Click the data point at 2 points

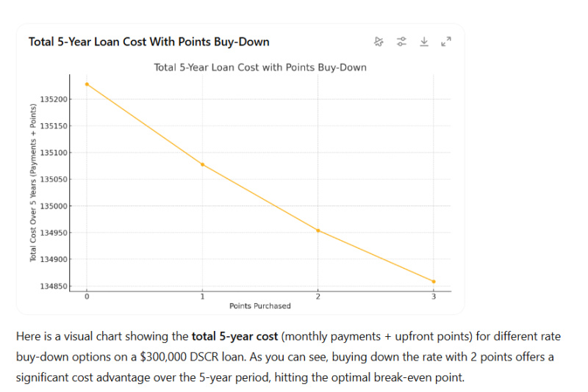[318, 231]
